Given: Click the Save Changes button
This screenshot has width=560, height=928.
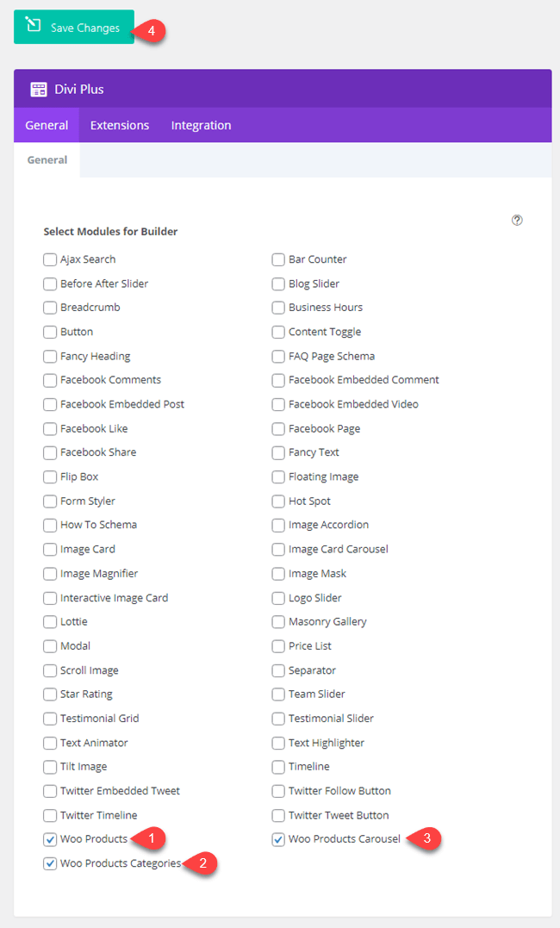Looking at the screenshot, I should click(73, 27).
